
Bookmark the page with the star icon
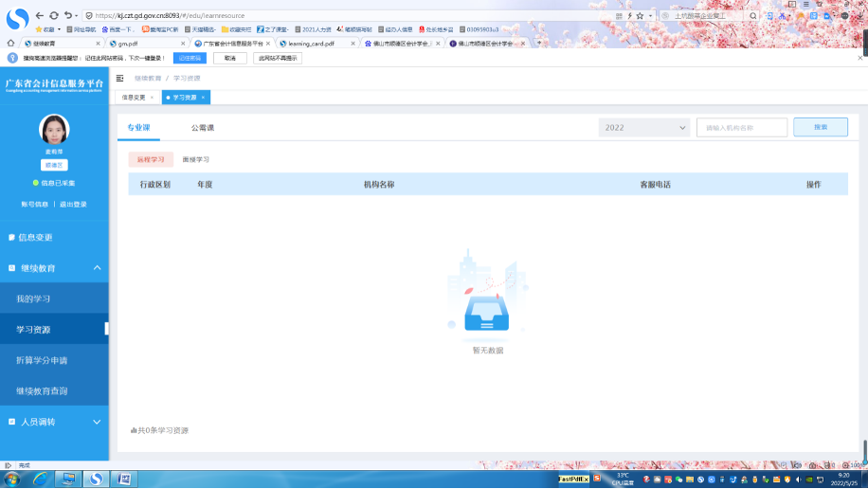coord(640,16)
